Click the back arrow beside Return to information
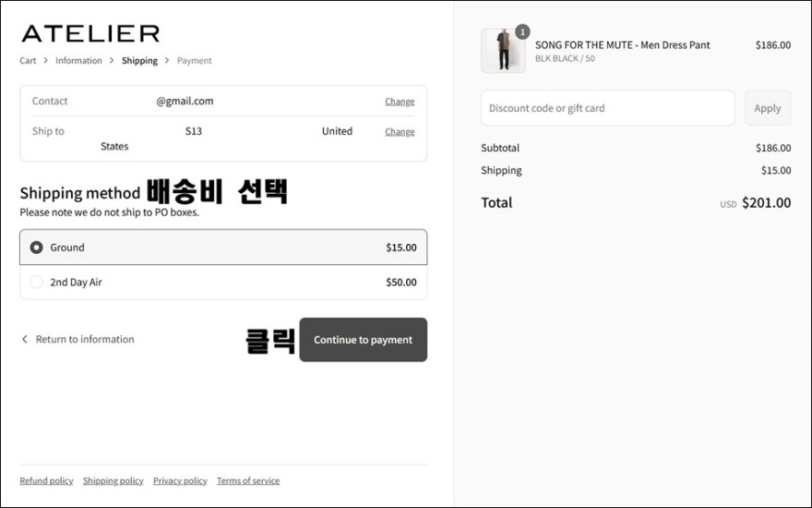 (24, 339)
